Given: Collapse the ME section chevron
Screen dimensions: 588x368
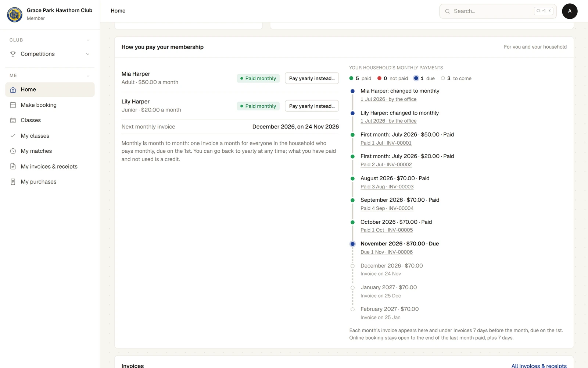Looking at the screenshot, I should (88, 76).
